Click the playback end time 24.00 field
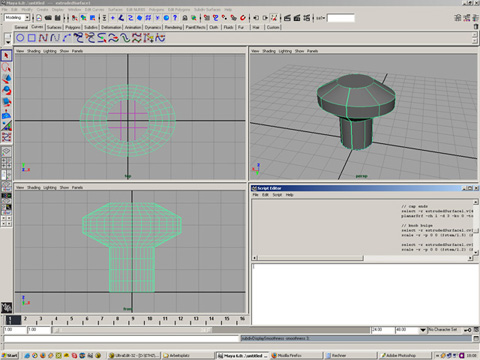Image resolution: width=480 pixels, height=360 pixels. pos(382,330)
